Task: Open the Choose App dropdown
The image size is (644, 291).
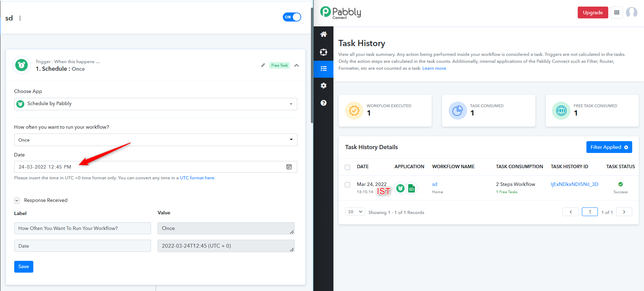Action: tap(155, 104)
